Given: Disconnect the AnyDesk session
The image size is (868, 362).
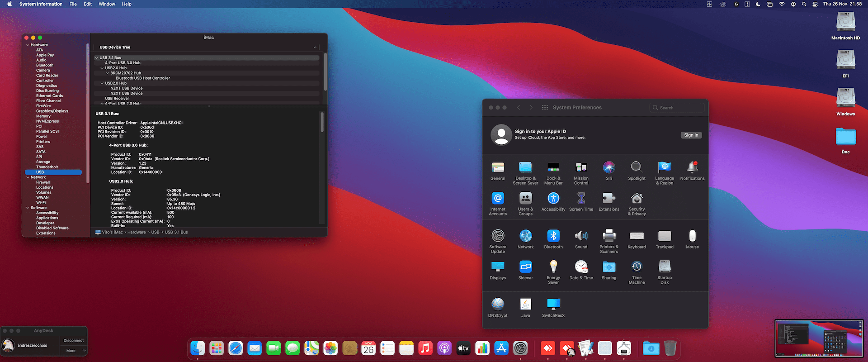Looking at the screenshot, I should [74, 340].
